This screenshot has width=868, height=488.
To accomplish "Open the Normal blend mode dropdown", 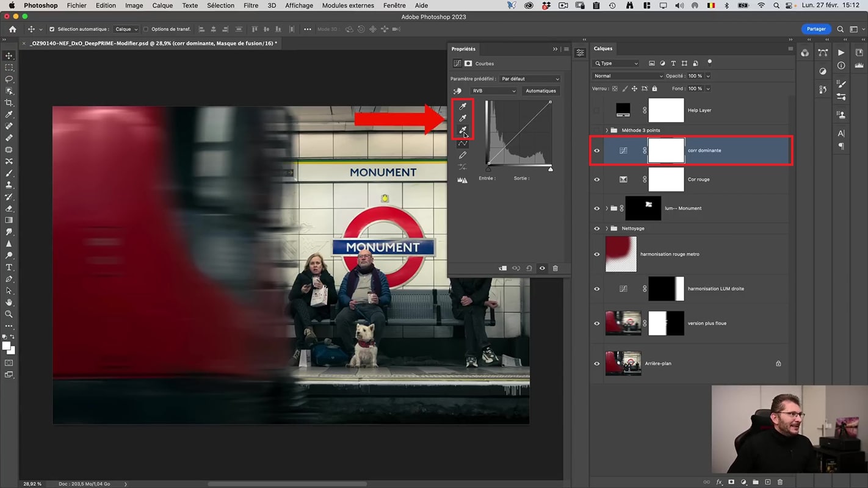I will pyautogui.click(x=627, y=76).
